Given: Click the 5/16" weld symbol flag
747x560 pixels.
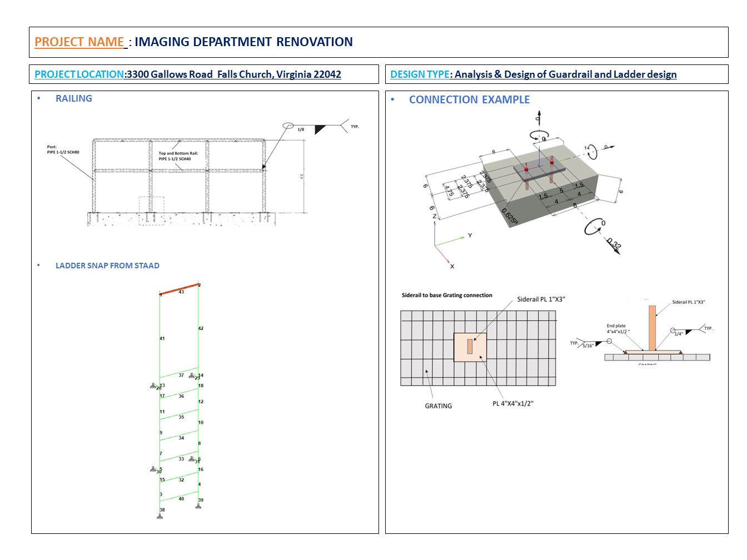Looking at the screenshot, I should pos(598,344).
